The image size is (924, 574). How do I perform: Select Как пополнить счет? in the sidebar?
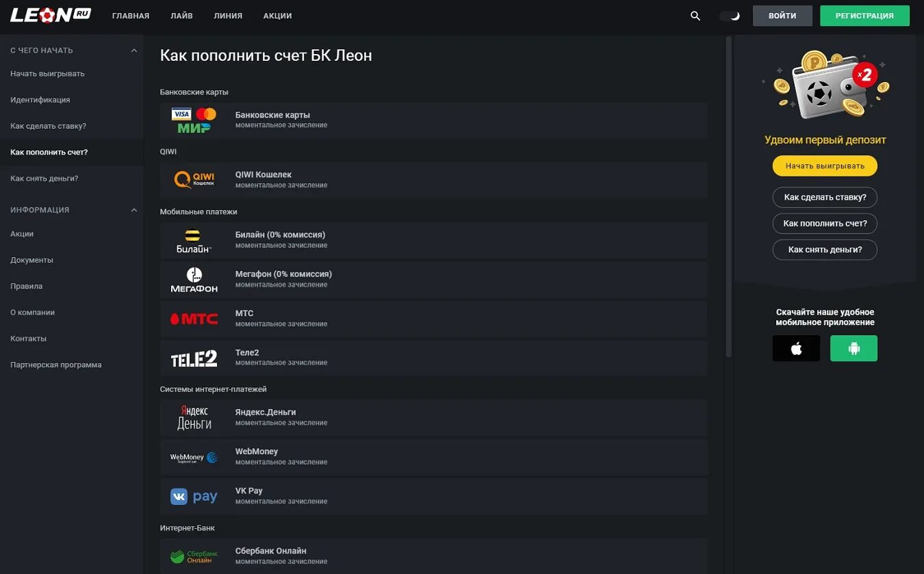(49, 152)
